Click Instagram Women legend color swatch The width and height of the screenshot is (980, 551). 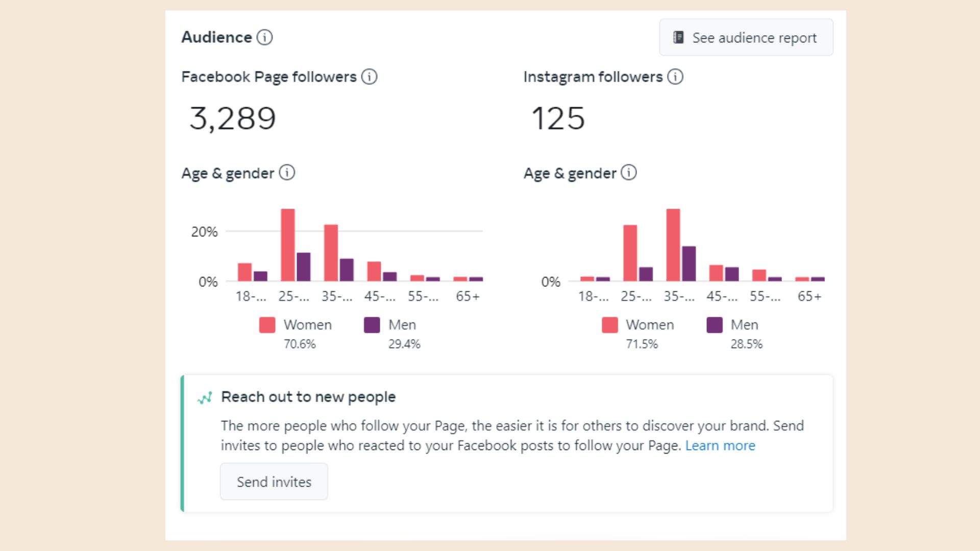coord(610,325)
